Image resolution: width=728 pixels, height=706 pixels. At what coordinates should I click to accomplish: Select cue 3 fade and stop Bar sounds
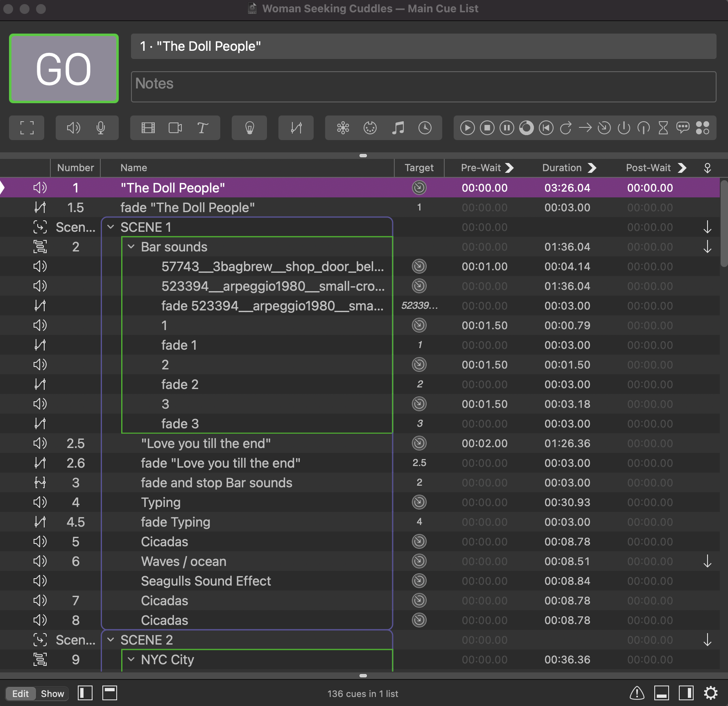(360, 483)
